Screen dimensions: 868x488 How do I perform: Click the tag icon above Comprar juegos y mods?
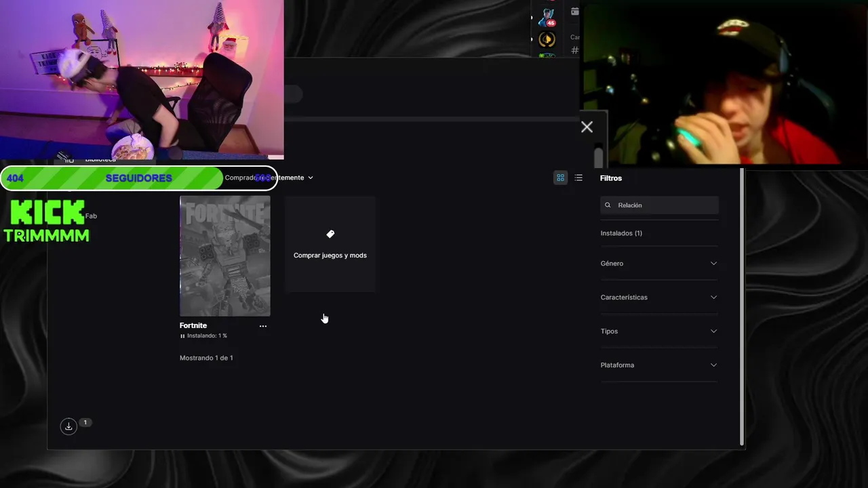click(x=330, y=234)
